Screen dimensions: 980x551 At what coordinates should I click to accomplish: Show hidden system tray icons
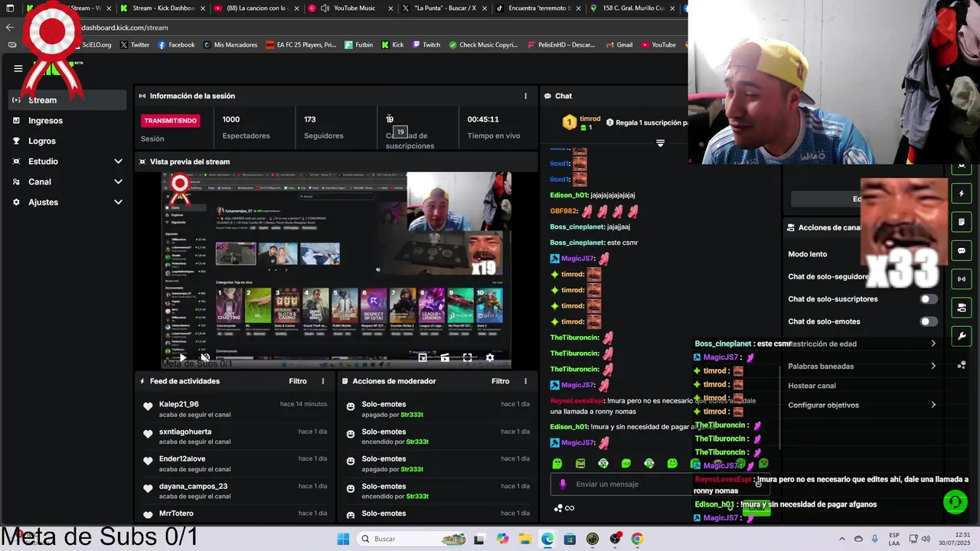[841, 539]
